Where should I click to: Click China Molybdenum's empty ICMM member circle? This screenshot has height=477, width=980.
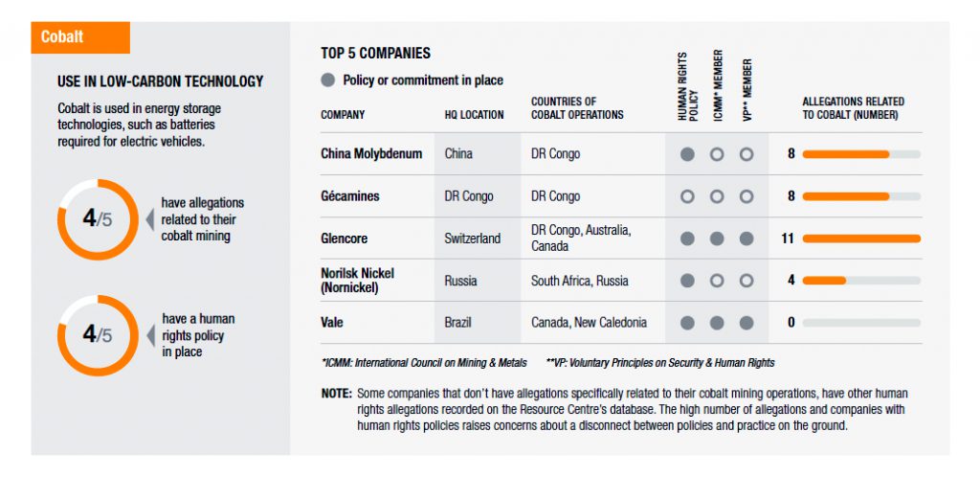pos(717,154)
